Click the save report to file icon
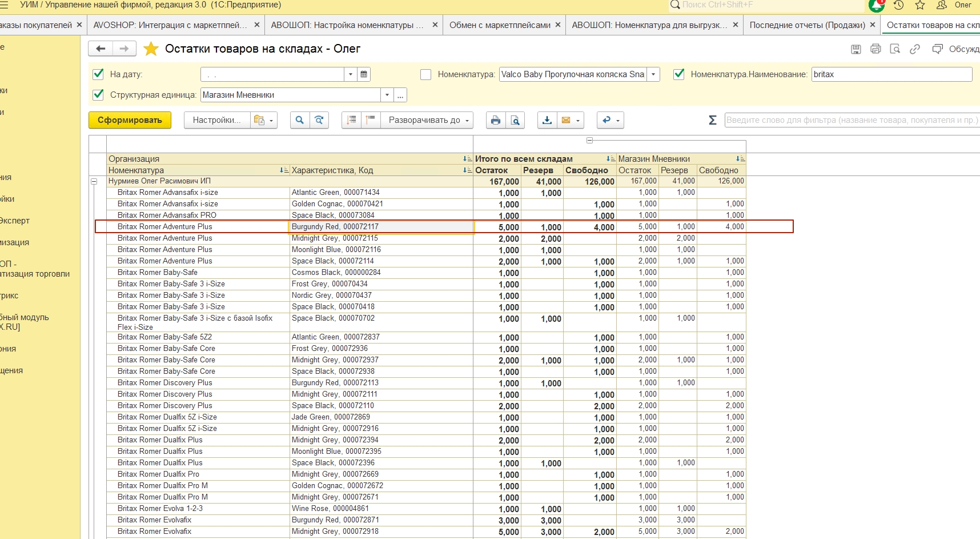The height and width of the screenshot is (539, 980). pyautogui.click(x=547, y=120)
